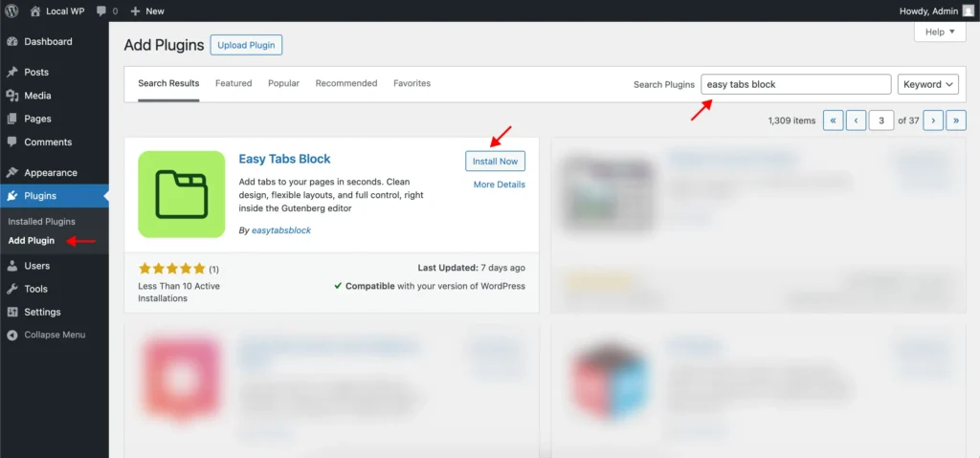Viewport: 980px width, 458px height.
Task: Click the Collapse Menu label
Action: point(55,335)
